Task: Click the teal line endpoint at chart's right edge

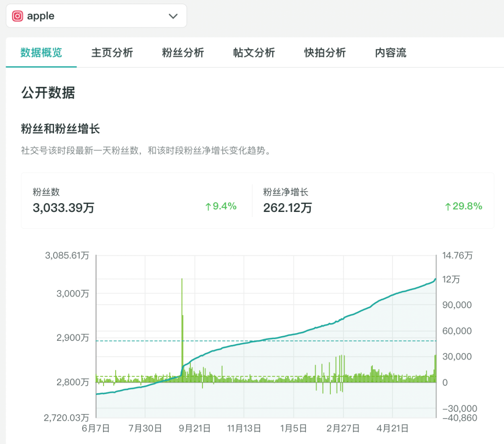Action: [x=435, y=279]
